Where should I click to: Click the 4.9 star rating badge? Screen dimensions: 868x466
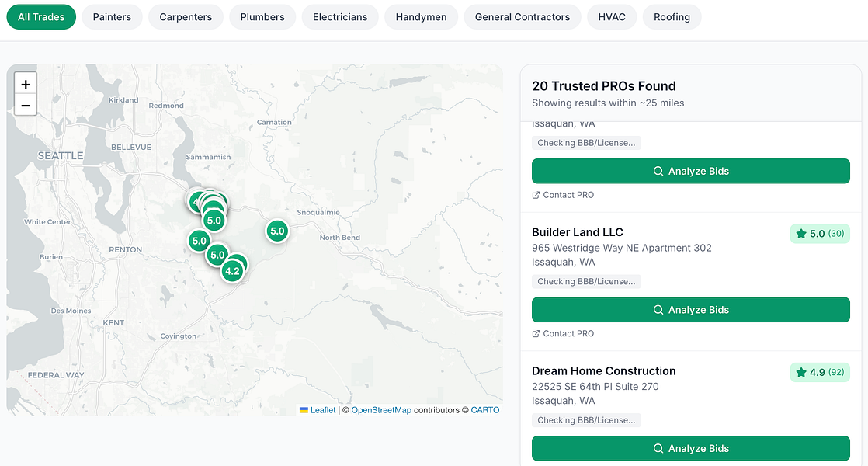click(x=820, y=373)
